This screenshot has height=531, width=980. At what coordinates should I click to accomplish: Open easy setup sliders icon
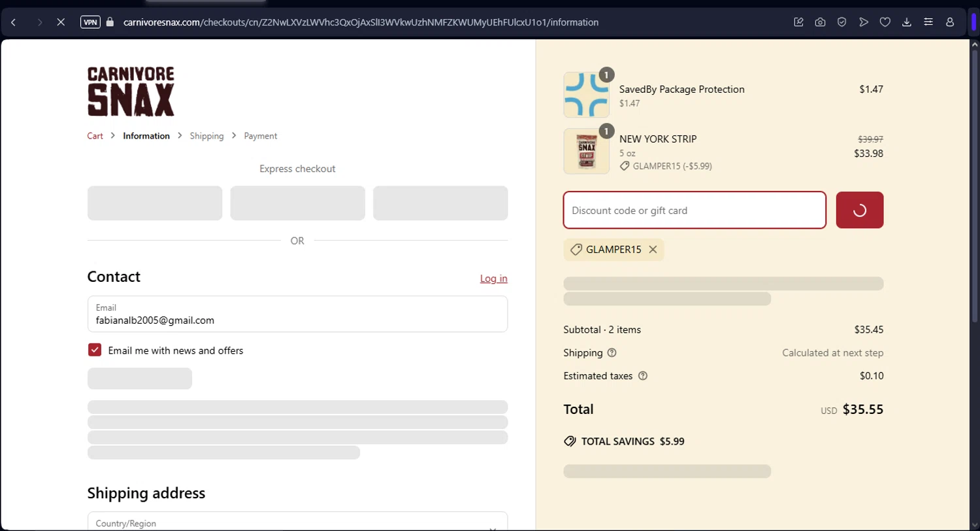click(x=928, y=22)
